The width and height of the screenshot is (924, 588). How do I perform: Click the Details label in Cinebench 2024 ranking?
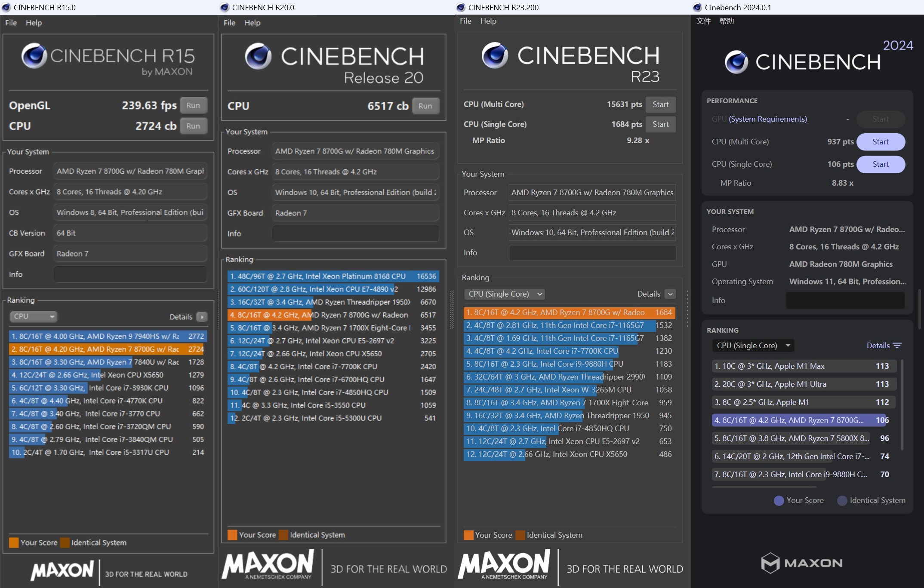pos(878,346)
